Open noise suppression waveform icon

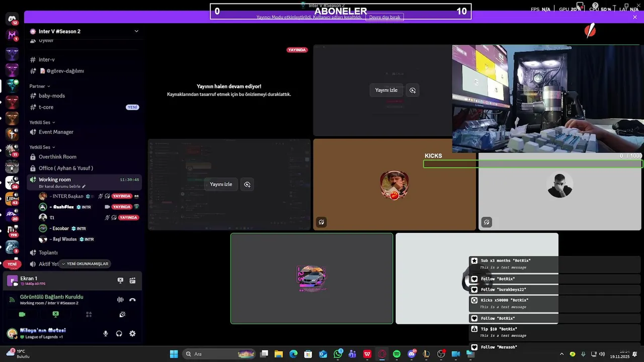click(120, 300)
